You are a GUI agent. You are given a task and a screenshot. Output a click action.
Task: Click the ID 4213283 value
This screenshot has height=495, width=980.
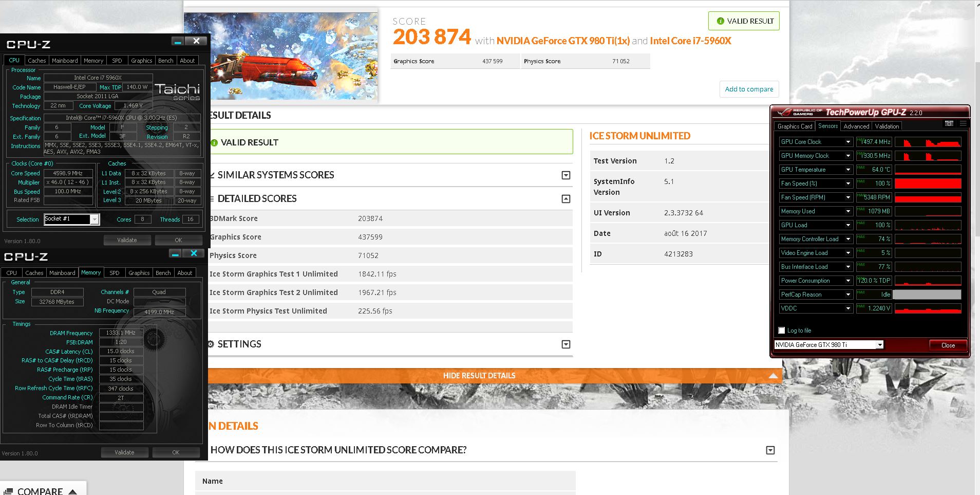tap(678, 254)
